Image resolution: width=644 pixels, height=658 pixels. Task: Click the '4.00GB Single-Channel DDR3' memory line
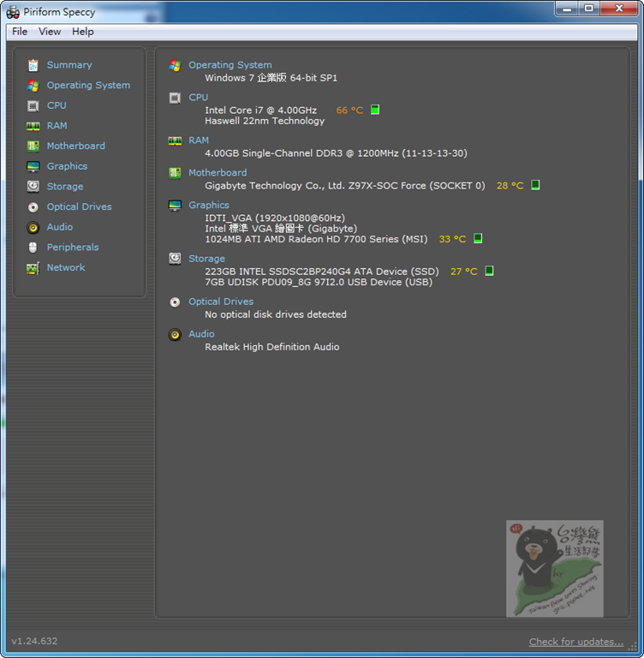(336, 153)
